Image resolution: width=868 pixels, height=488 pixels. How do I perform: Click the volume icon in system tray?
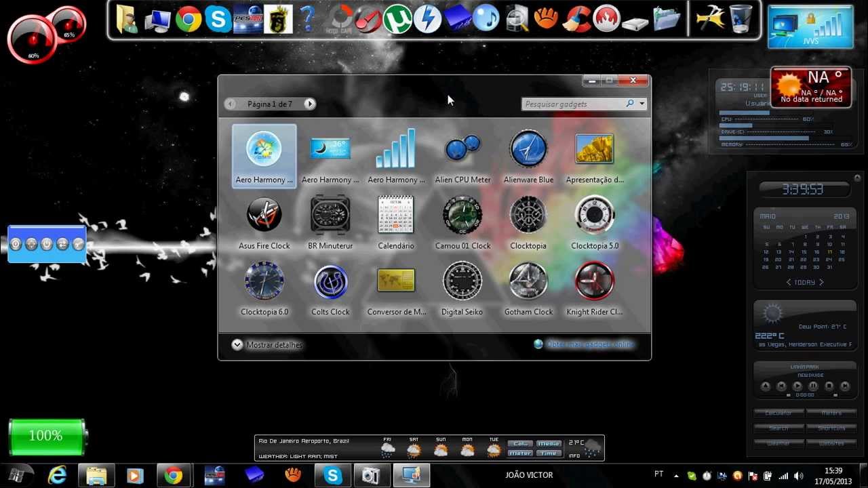pyautogui.click(x=798, y=476)
